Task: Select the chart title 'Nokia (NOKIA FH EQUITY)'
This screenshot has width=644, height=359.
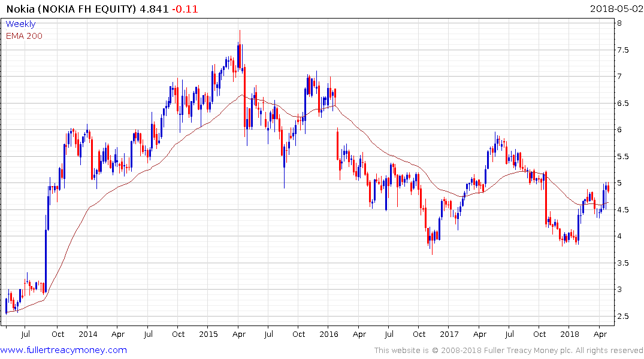Action: point(71,9)
